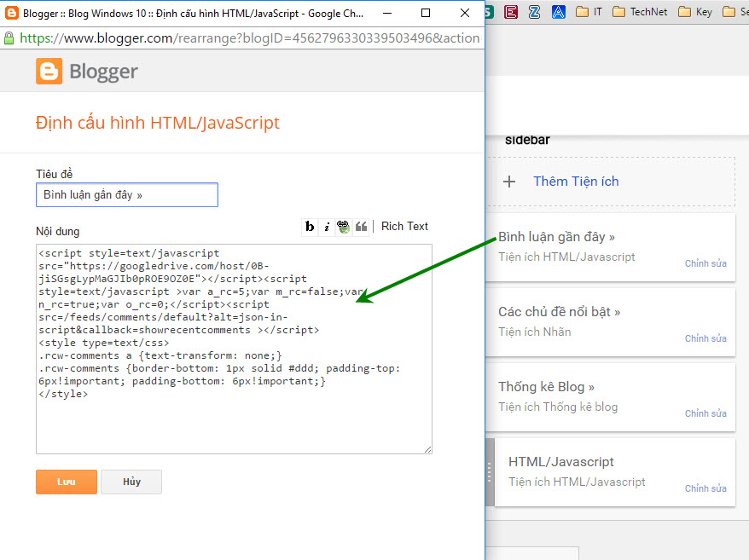749x560 pixels.
Task: Click the Tiện ích Nhãn subtitle
Action: click(535, 332)
